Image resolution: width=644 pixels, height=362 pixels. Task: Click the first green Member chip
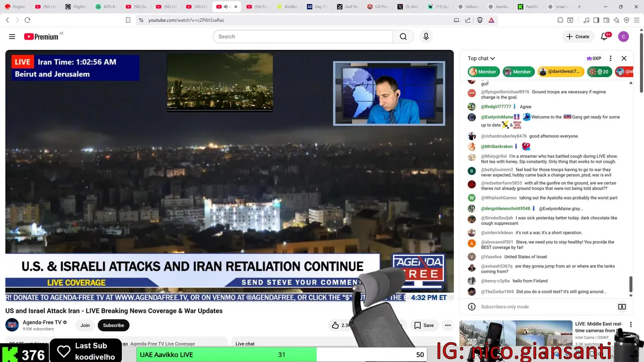[x=483, y=72]
